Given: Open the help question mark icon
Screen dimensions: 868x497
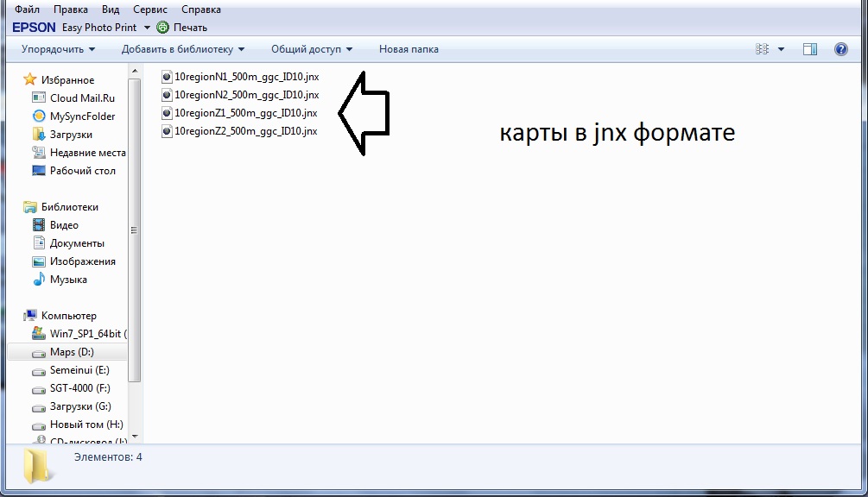Looking at the screenshot, I should click(x=840, y=49).
